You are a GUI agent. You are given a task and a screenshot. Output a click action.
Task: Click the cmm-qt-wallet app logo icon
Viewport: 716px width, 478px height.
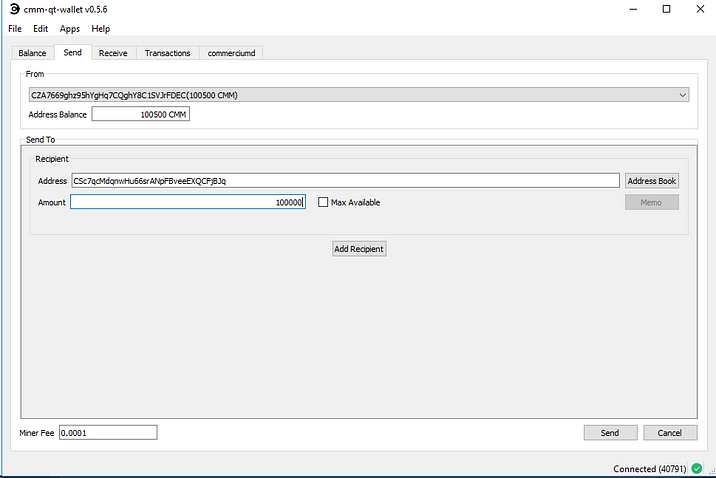pos(15,9)
